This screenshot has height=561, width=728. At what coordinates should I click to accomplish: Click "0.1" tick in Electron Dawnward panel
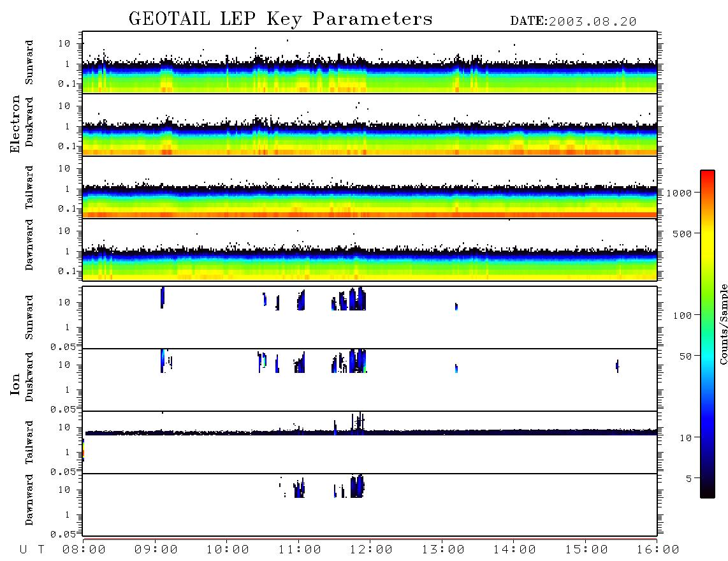click(x=68, y=271)
